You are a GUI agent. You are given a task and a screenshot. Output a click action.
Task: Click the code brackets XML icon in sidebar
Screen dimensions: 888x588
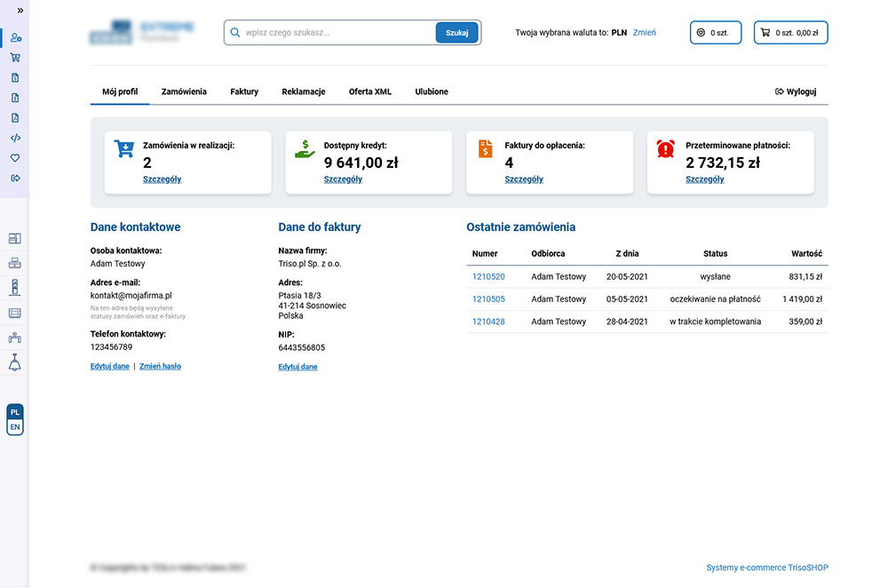[x=15, y=138]
